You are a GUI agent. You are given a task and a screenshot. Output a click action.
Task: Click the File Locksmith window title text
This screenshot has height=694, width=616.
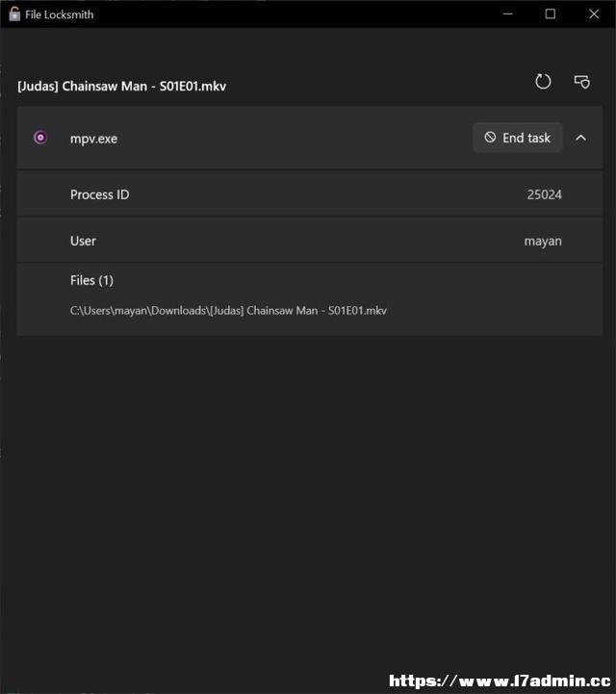coord(60,14)
